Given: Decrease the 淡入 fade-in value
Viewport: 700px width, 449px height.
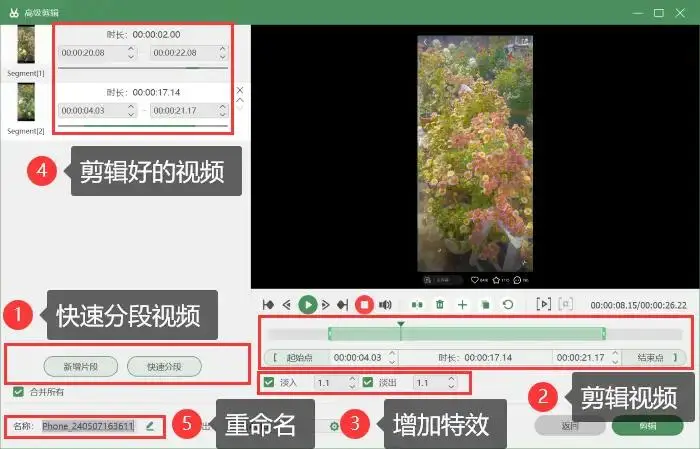Looking at the screenshot, I should (352, 386).
